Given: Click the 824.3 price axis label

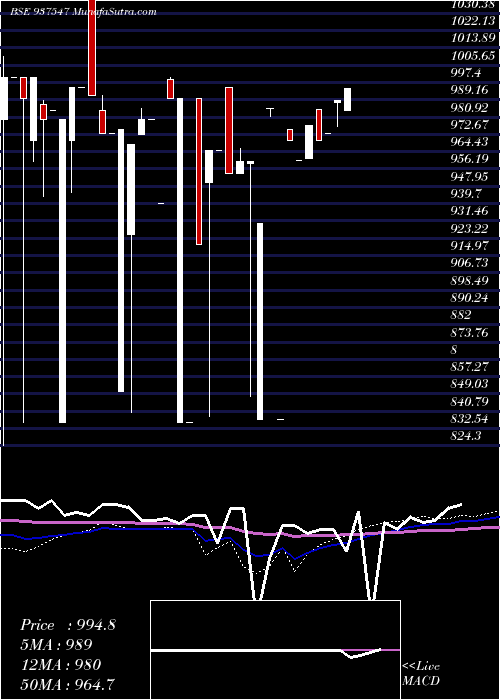Looking at the screenshot, I should pyautogui.click(x=466, y=436).
